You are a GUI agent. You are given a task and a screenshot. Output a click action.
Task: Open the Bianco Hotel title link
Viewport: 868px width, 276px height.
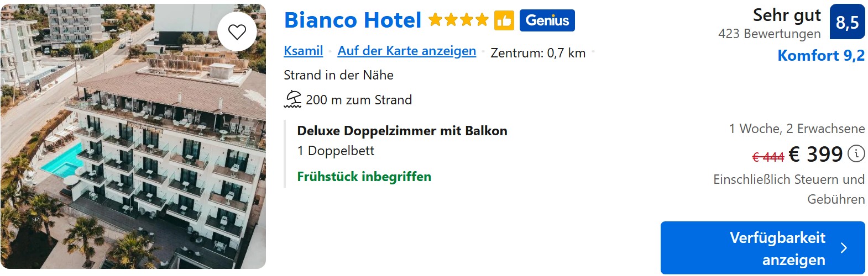(352, 21)
